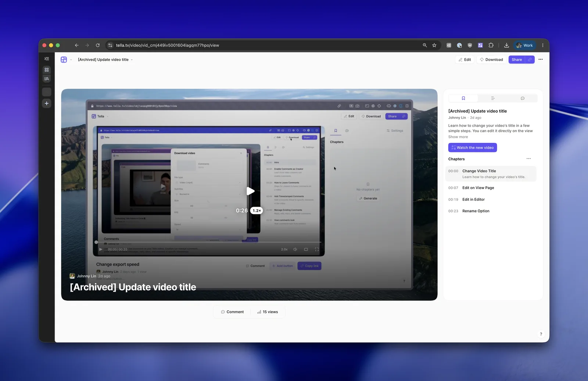Click Watch the new video

pyautogui.click(x=473, y=147)
